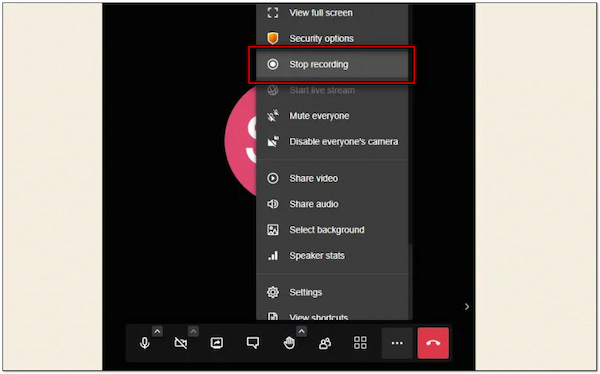Select Share audio in the menu

tap(332, 204)
